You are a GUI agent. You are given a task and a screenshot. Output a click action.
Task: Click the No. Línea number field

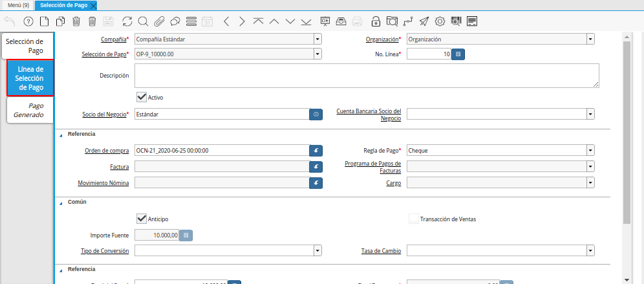(x=429, y=54)
